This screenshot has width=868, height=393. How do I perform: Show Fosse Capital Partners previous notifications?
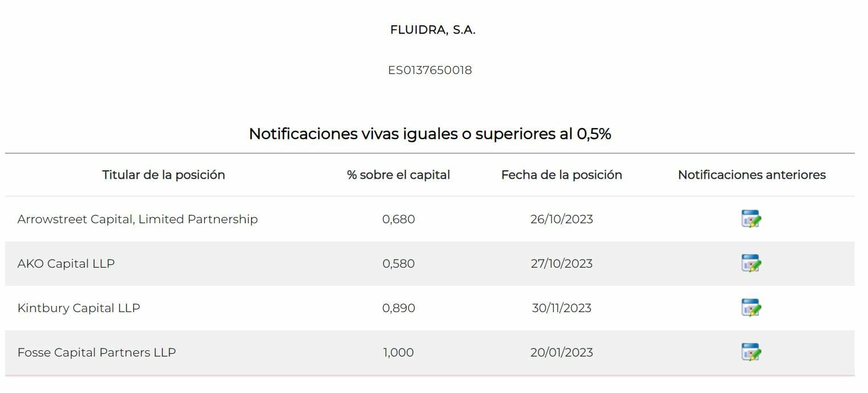point(751,353)
